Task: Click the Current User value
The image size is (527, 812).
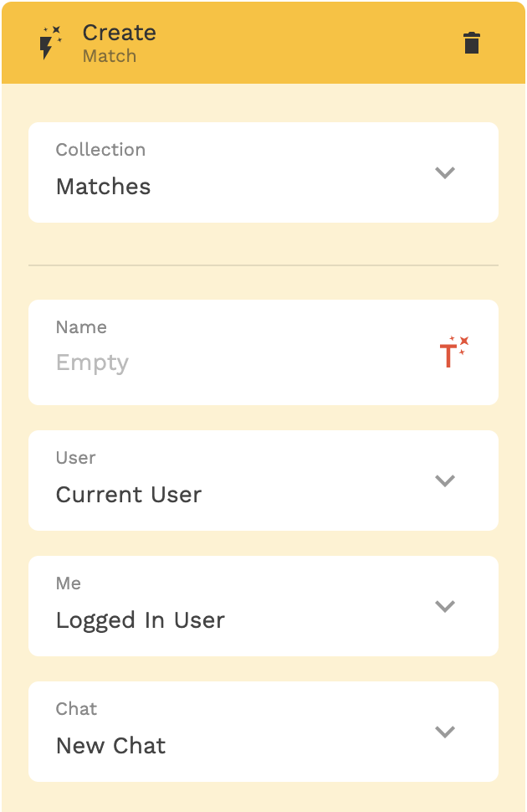Action: [129, 495]
